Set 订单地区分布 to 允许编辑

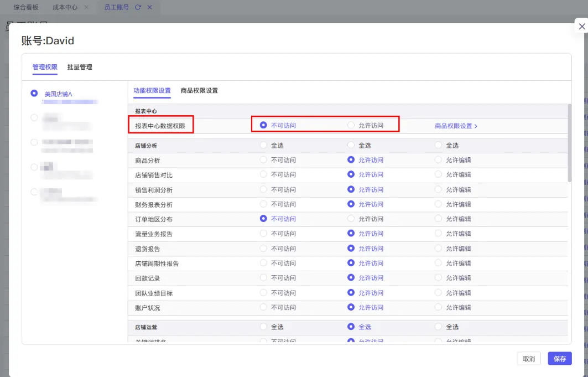[x=438, y=219]
